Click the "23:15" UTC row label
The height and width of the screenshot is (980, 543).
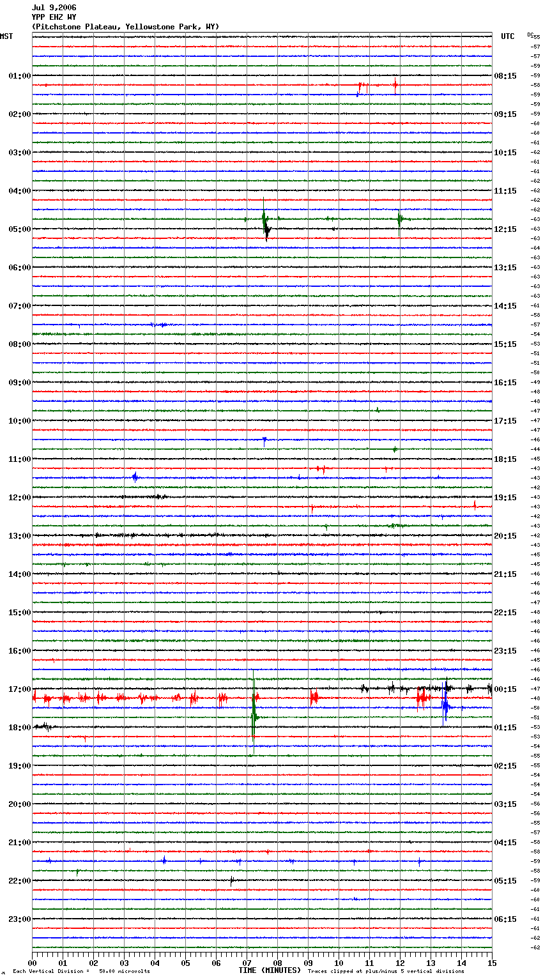point(505,651)
